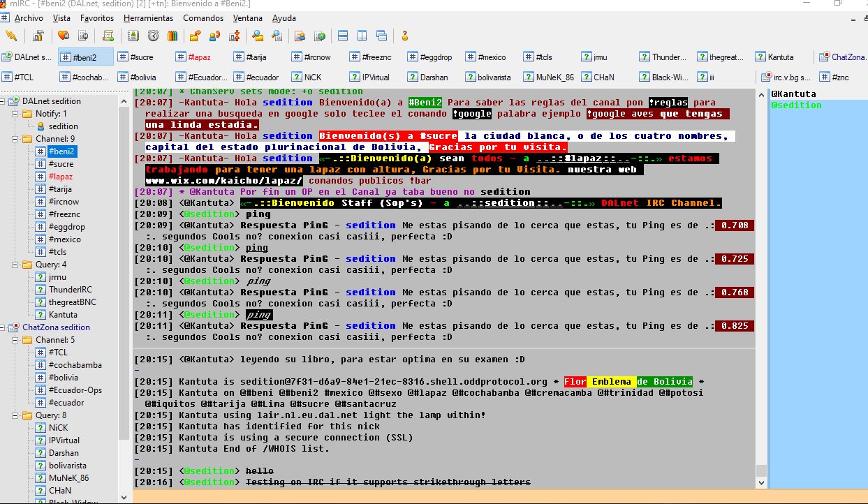Viewport: 868px width, 504px height.
Task: Switch to #lapaz switchbar button
Action: point(201,57)
